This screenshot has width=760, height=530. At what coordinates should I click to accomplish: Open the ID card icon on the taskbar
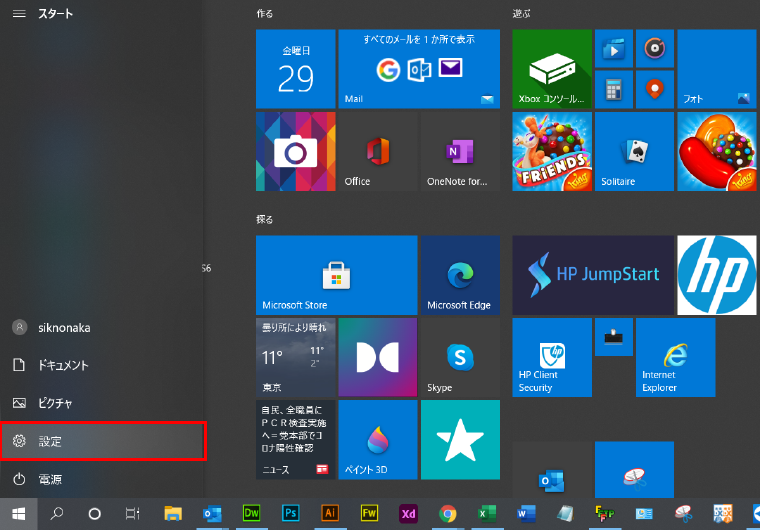[x=644, y=514]
